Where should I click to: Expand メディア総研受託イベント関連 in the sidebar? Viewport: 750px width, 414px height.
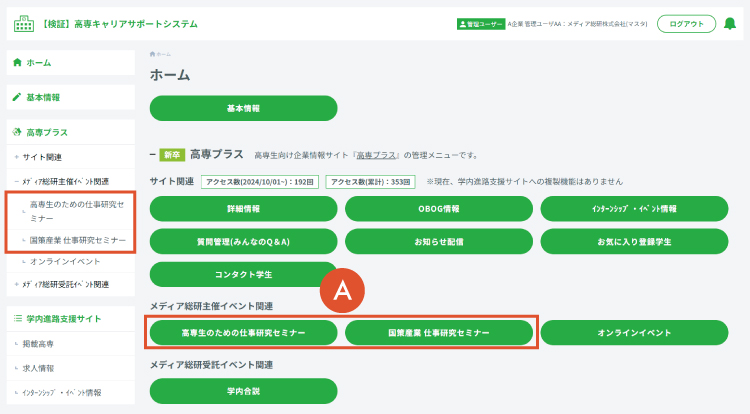click(17, 285)
